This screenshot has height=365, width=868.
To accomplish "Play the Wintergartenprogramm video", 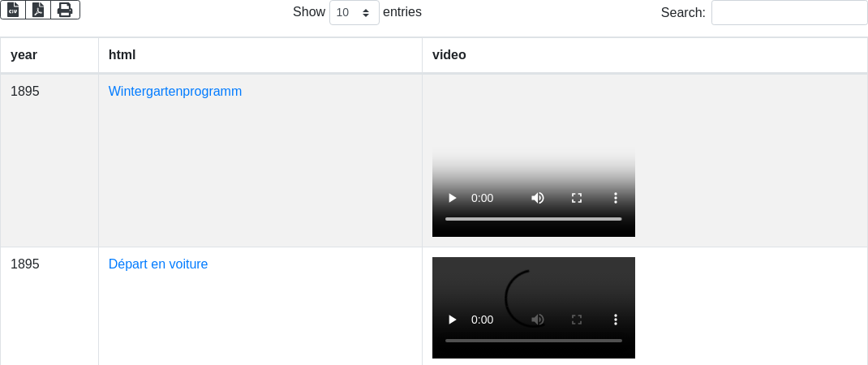I will pyautogui.click(x=453, y=198).
